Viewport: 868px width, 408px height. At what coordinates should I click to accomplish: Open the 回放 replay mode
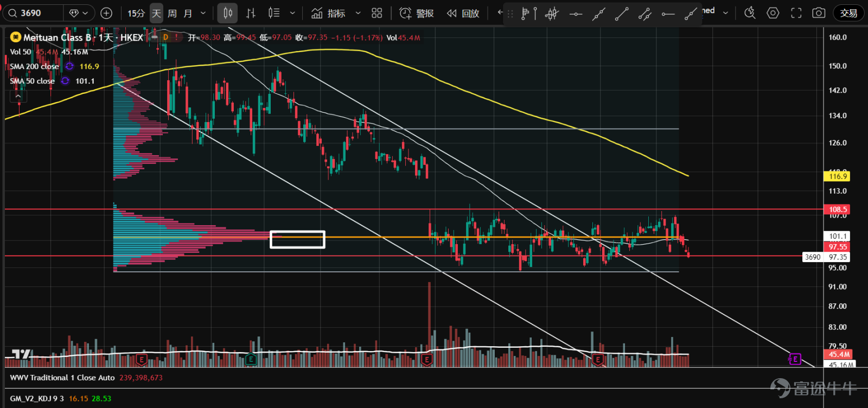pyautogui.click(x=463, y=13)
